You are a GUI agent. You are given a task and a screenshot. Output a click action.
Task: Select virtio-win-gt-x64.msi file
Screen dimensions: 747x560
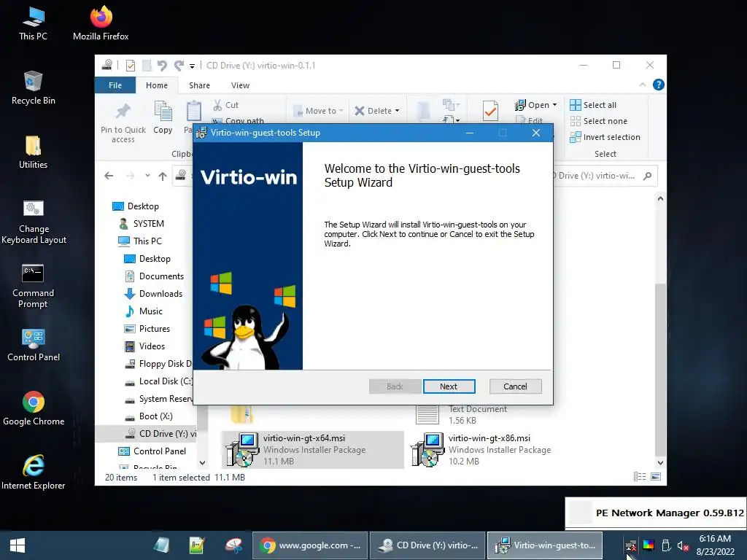click(x=312, y=449)
